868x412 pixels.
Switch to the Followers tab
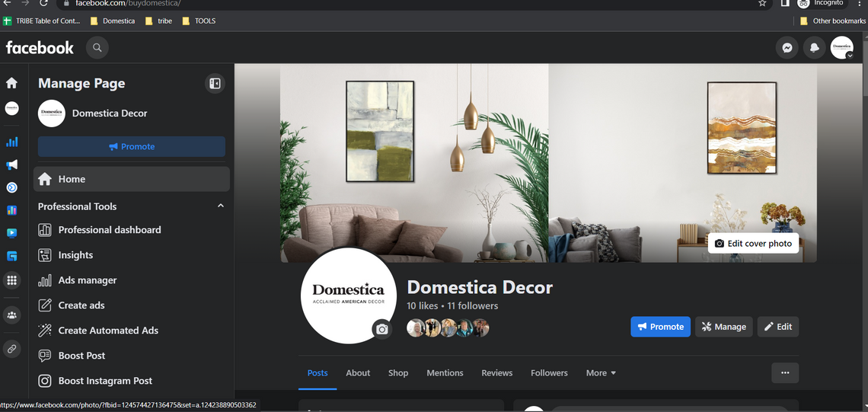pos(549,373)
